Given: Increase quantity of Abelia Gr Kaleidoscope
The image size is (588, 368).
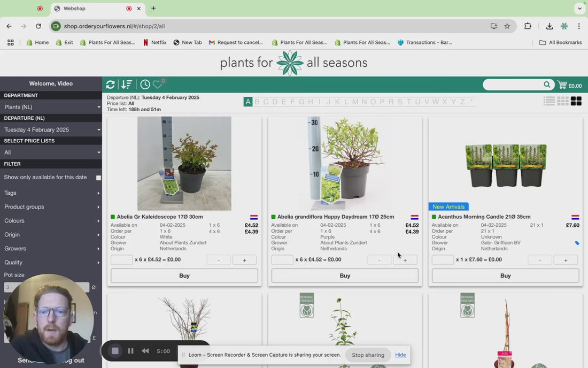Looking at the screenshot, I should 244,260.
